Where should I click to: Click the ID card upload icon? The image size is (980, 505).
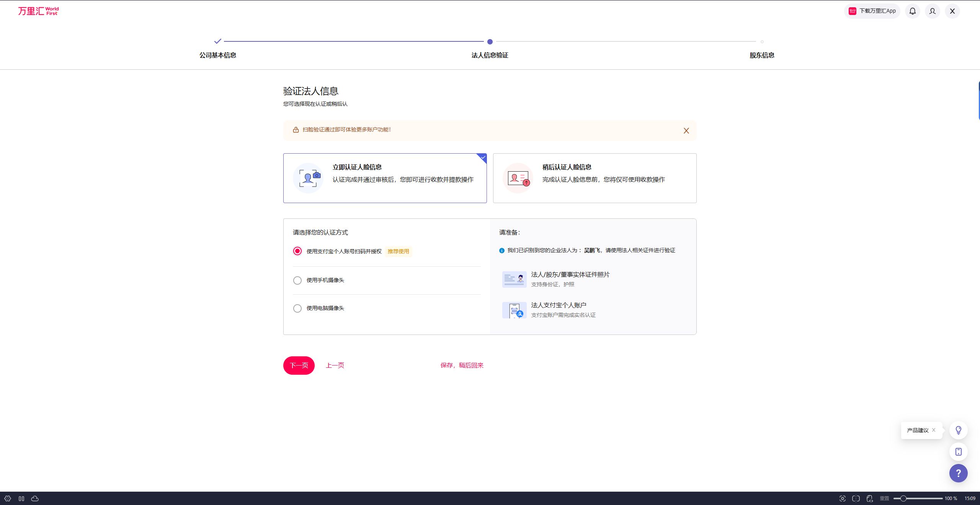click(518, 178)
